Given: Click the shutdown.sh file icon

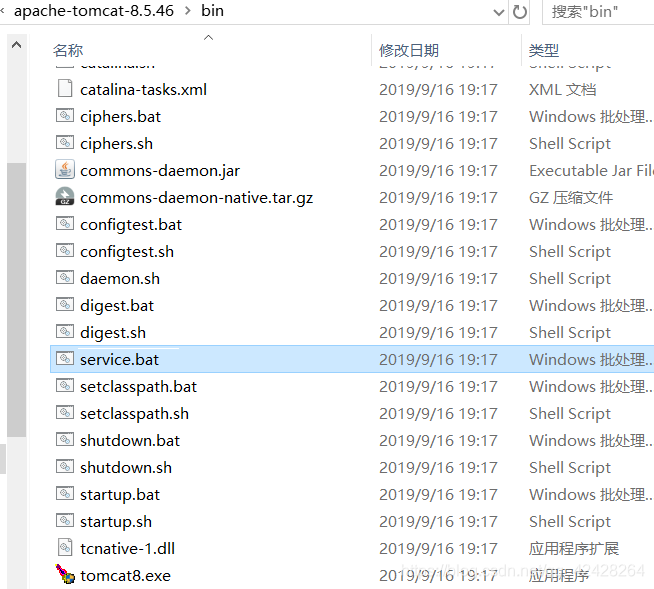Looking at the screenshot, I should click(65, 466).
